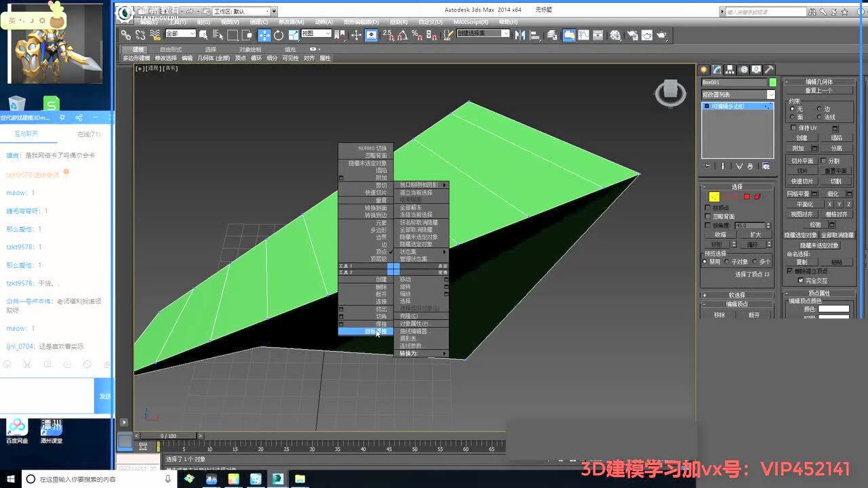The width and height of the screenshot is (868, 488).
Task: Toggle the 2.5D snap magnet icon
Action: 389,36
